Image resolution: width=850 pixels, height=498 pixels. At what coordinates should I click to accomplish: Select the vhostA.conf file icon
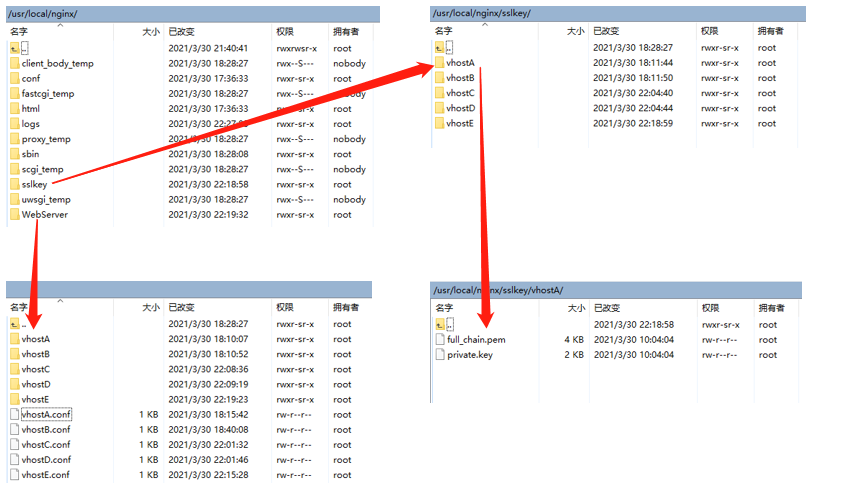[x=15, y=415]
